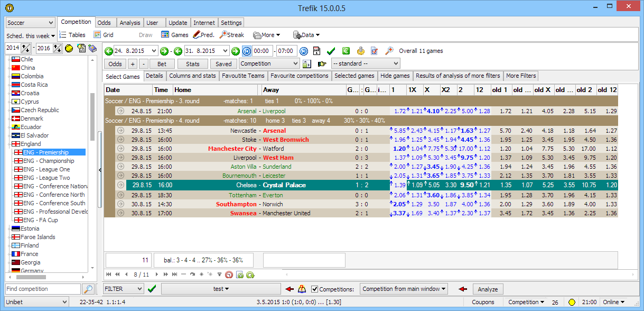This screenshot has width=644, height=311.
Task: Open the FILTER dropdown
Action: pyautogui.click(x=123, y=289)
